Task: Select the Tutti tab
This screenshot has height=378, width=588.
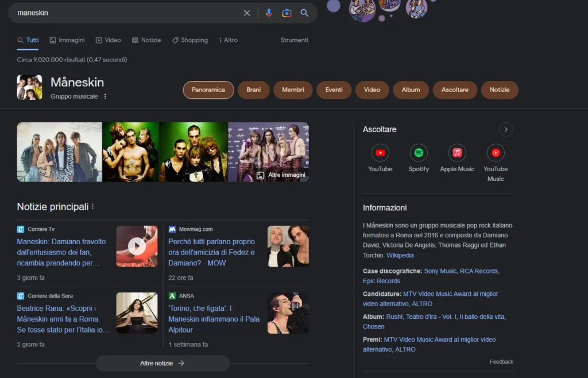Action: (x=28, y=40)
